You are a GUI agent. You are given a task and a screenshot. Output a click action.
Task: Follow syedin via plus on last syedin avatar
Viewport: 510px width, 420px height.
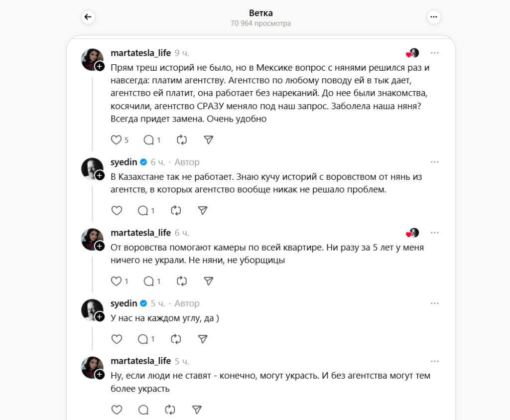coord(100,317)
